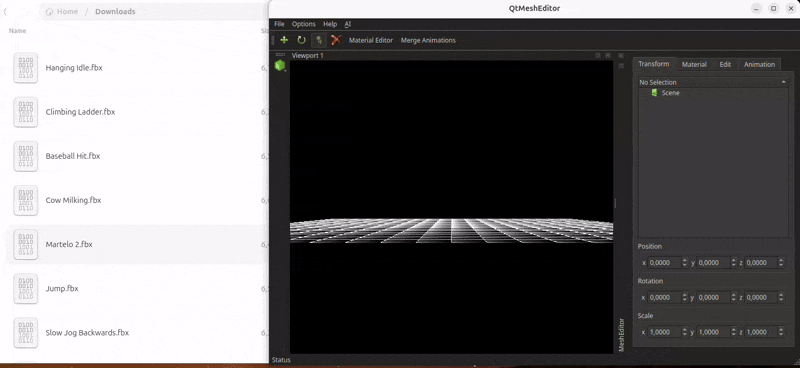Click the Scene node green icon
Image resolution: width=800 pixels, height=368 pixels.
655,93
